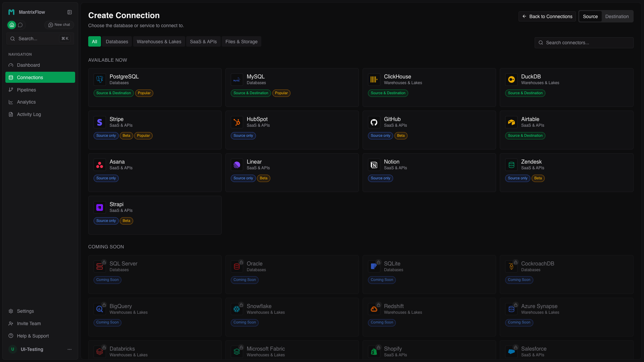
Task: Click the PostgreSQL elephant icon
Action: coord(100,79)
